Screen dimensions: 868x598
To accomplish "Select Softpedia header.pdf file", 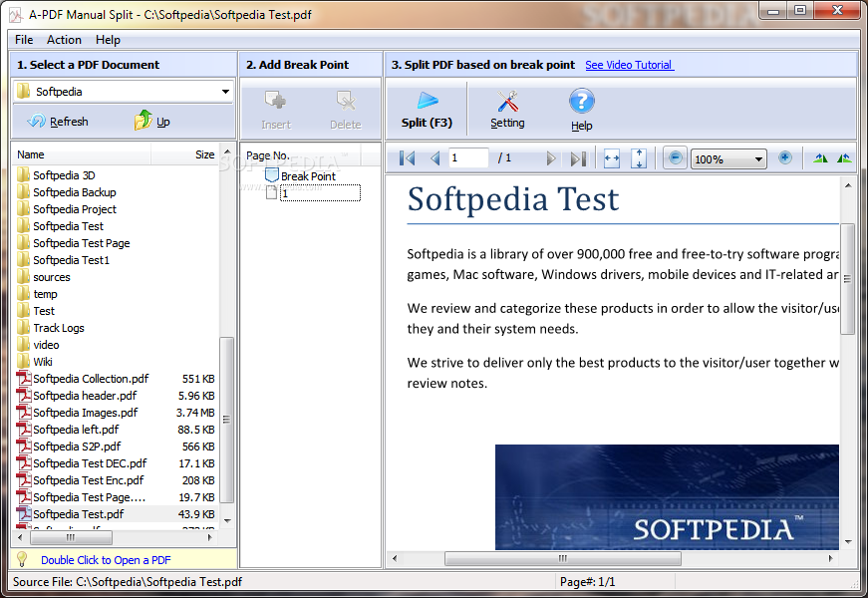I will pyautogui.click(x=85, y=396).
